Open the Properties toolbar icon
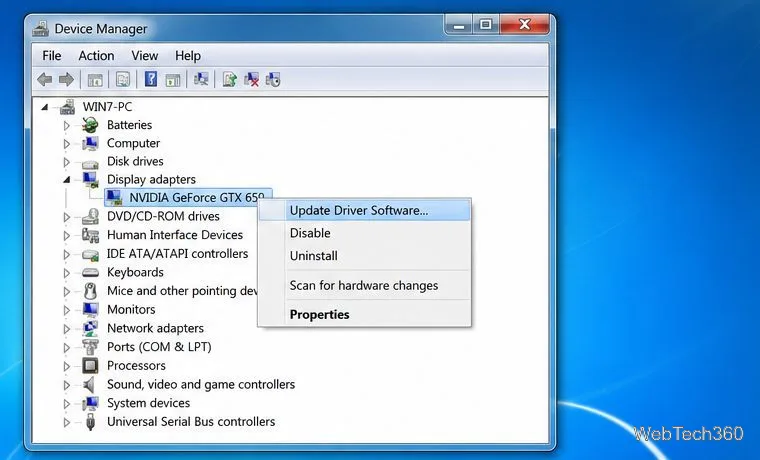 (x=123, y=80)
